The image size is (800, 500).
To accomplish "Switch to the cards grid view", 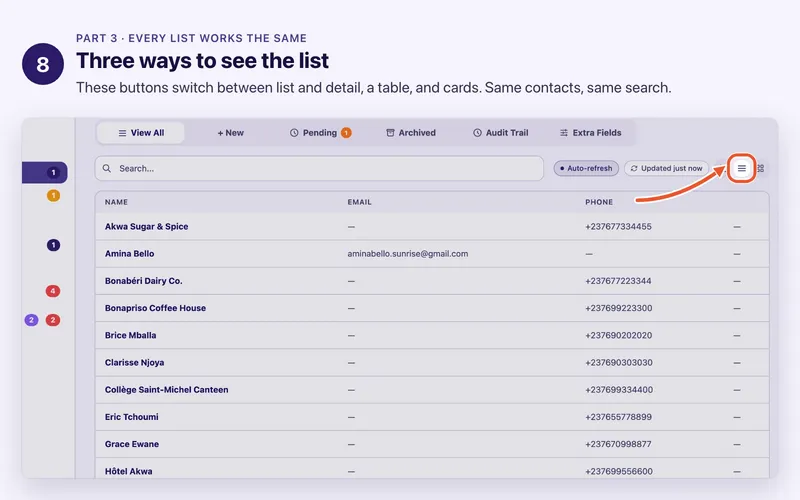I will pyautogui.click(x=760, y=168).
